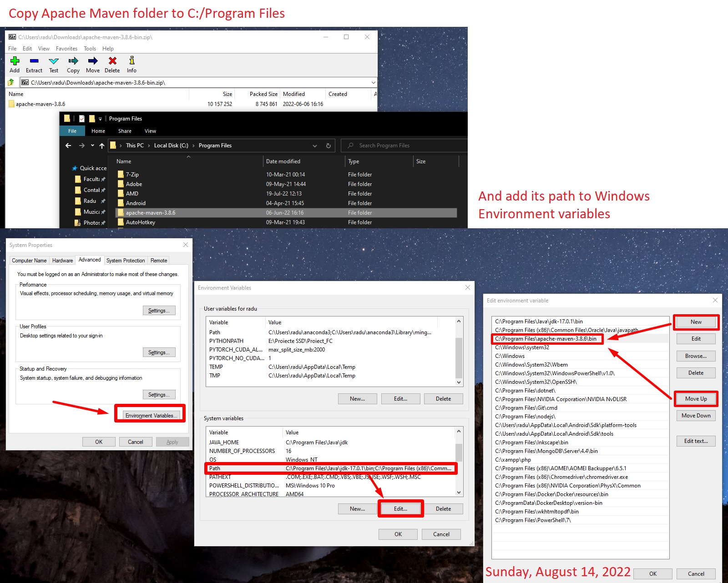
Task: Open the View ribbon tab in Explorer
Action: point(150,131)
